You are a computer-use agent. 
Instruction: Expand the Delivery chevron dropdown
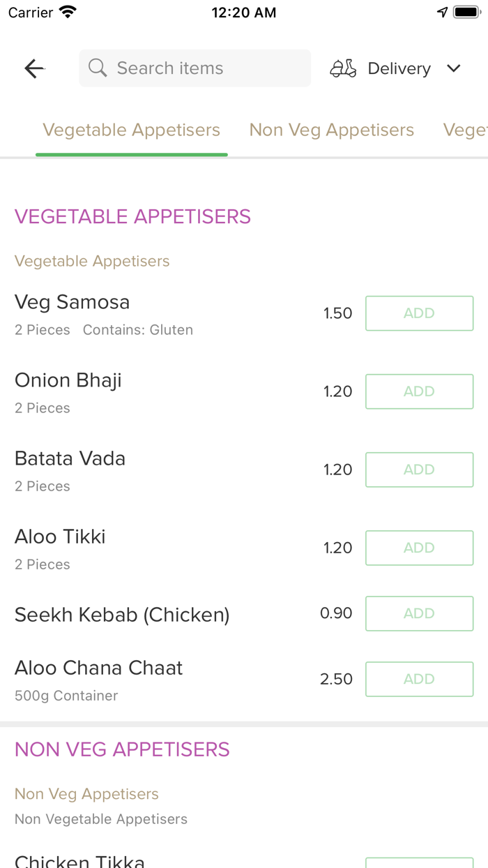(x=454, y=68)
